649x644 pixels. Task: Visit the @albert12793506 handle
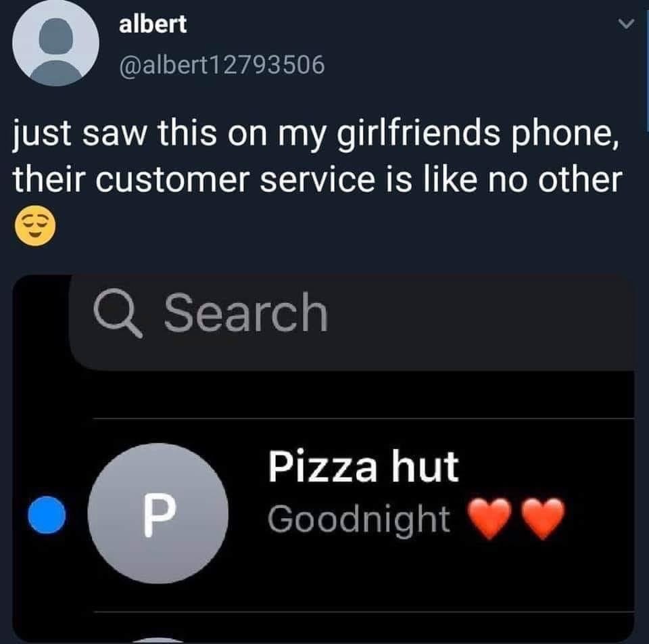(x=222, y=65)
